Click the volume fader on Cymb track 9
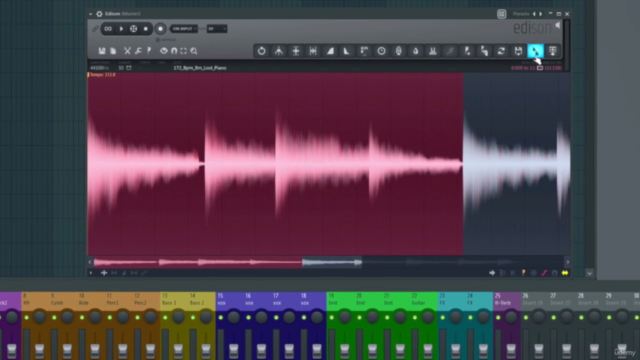The width and height of the screenshot is (640, 360). [67, 350]
